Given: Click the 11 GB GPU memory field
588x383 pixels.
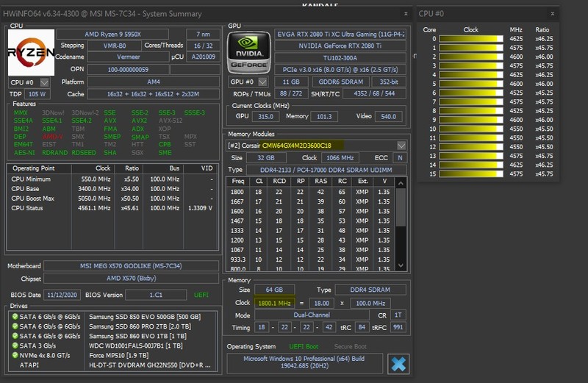Looking at the screenshot, I should [291, 82].
